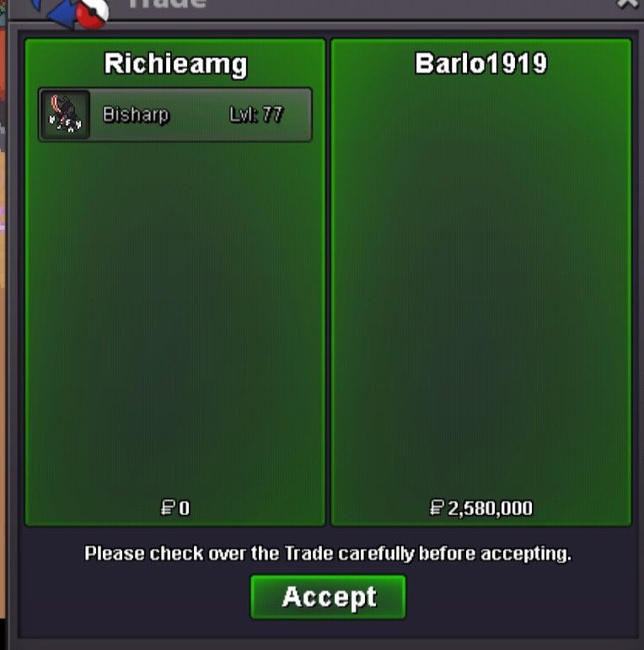644x650 pixels.
Task: Click the Lvl: 77 text
Action: 256,115
